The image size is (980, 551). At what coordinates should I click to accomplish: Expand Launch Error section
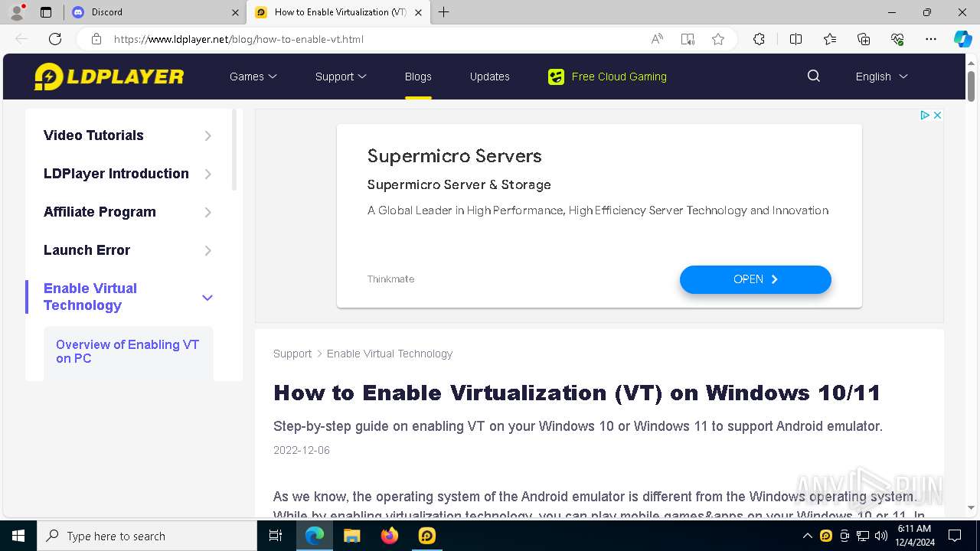207,250
